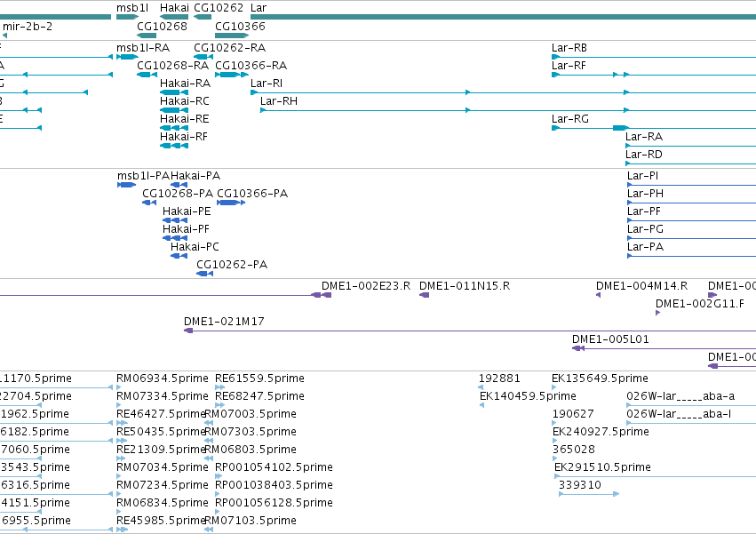The width and height of the screenshot is (756, 534).
Task: Click the Lar-RH transcript label
Action: 279,101
